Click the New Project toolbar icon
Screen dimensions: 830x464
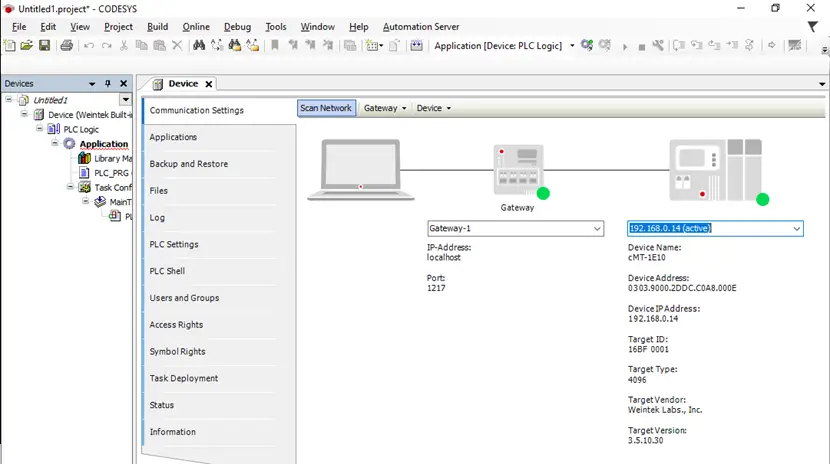tap(10, 46)
